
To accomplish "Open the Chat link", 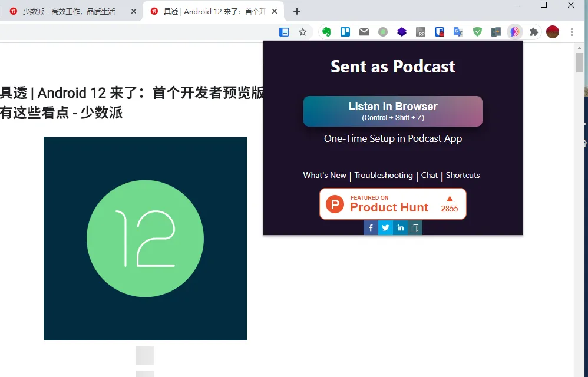I will [429, 175].
